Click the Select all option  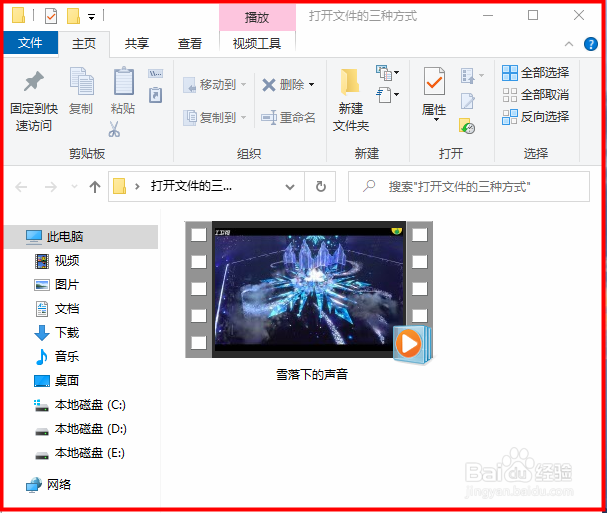[x=535, y=73]
